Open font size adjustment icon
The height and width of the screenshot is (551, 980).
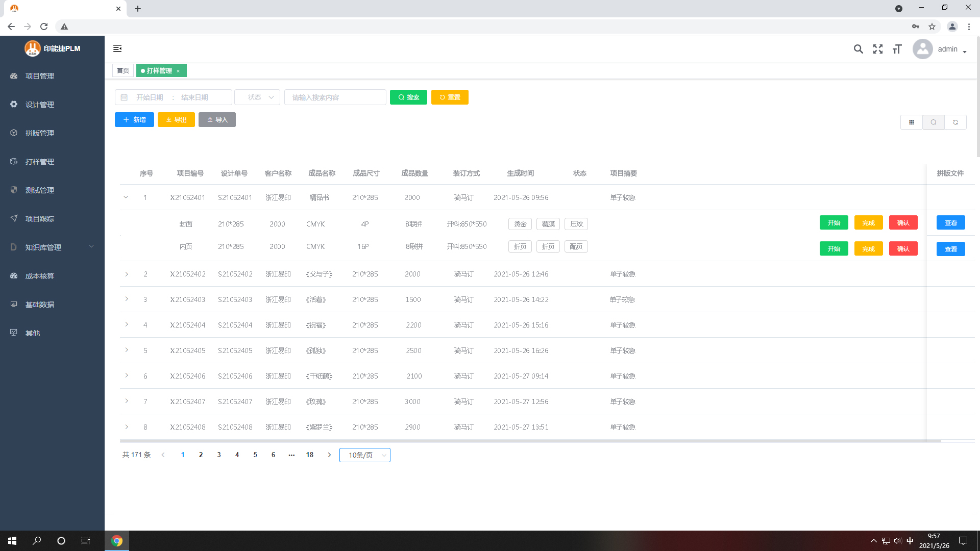pos(897,49)
